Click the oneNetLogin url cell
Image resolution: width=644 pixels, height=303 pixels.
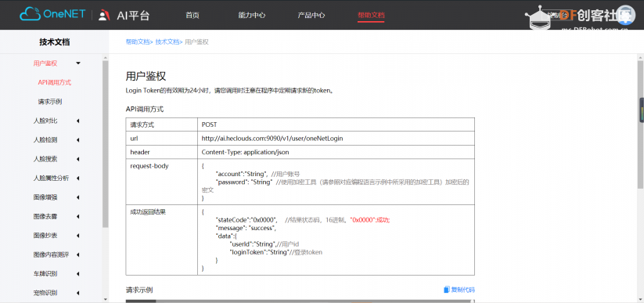coord(336,139)
